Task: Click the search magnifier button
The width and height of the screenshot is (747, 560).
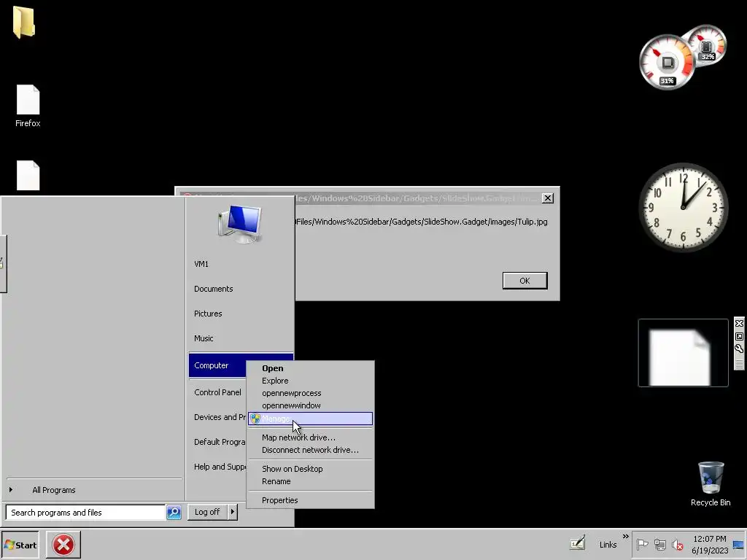Action: pyautogui.click(x=174, y=513)
